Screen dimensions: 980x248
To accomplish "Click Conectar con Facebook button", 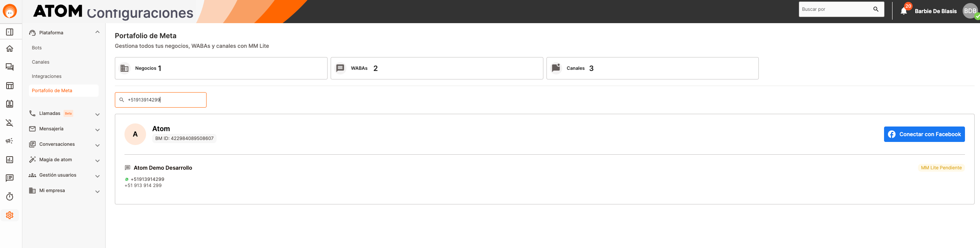I will (924, 134).
